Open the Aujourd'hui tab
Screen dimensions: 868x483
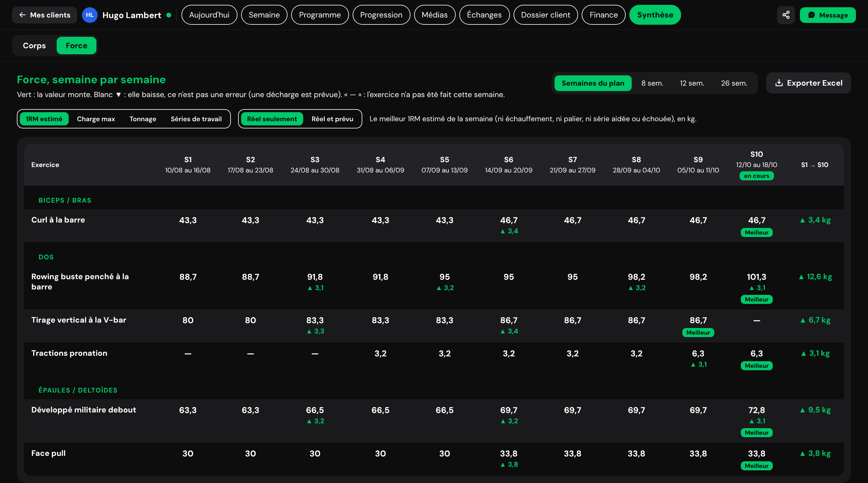pyautogui.click(x=209, y=15)
